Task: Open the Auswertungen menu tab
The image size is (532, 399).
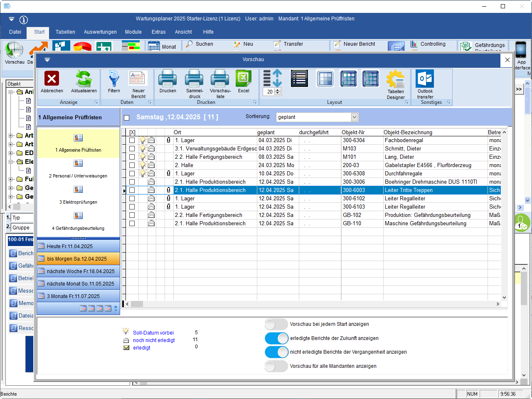Action: (x=100, y=32)
